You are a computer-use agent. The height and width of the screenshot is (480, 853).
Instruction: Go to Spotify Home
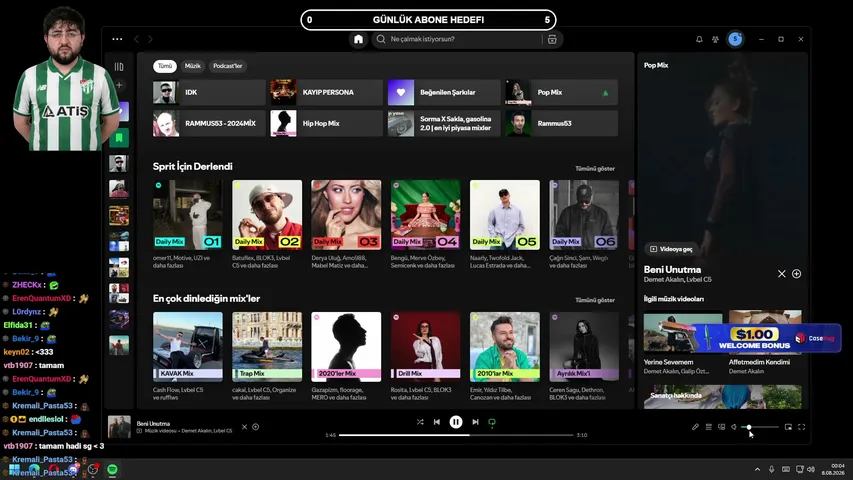pyautogui.click(x=358, y=39)
